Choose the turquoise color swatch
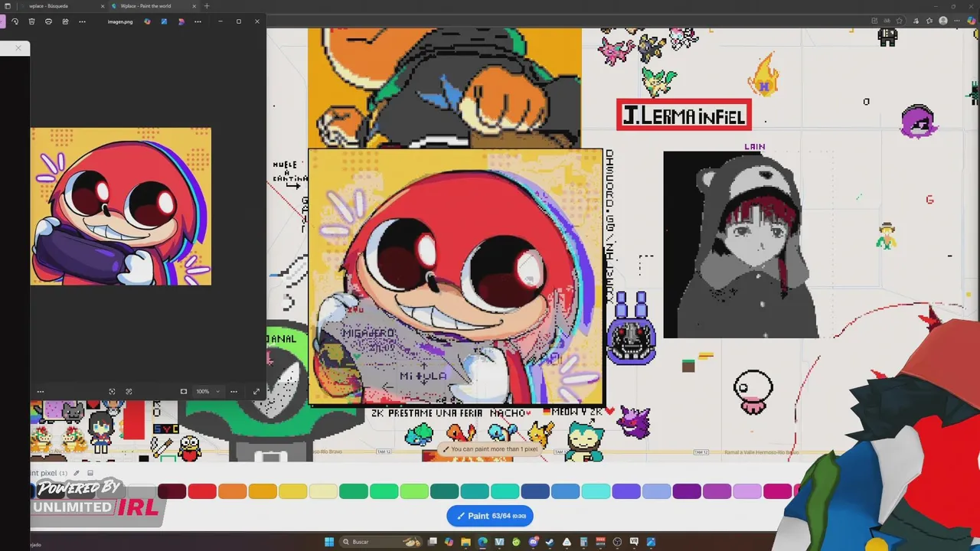The height and width of the screenshot is (551, 980). pyautogui.click(x=505, y=491)
